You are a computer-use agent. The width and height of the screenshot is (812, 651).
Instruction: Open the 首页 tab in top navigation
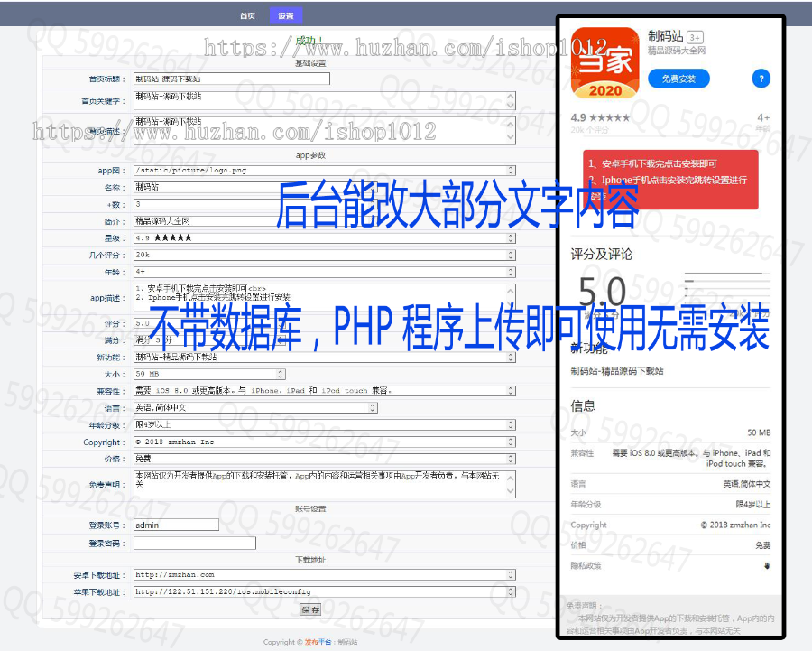[x=247, y=16]
